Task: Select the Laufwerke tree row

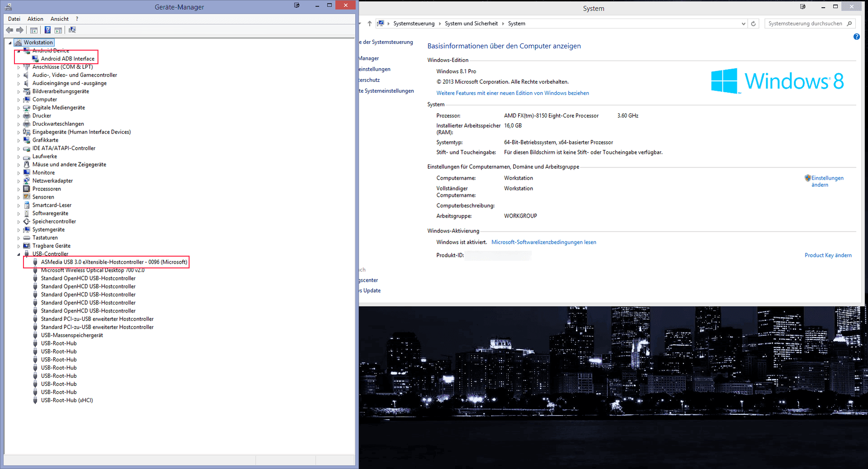Action: click(45, 156)
